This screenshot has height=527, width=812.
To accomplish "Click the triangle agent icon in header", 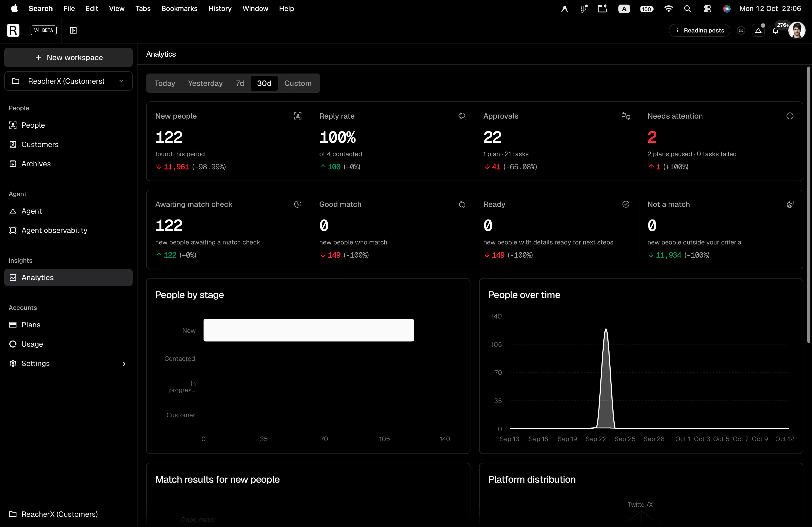I will coord(758,31).
